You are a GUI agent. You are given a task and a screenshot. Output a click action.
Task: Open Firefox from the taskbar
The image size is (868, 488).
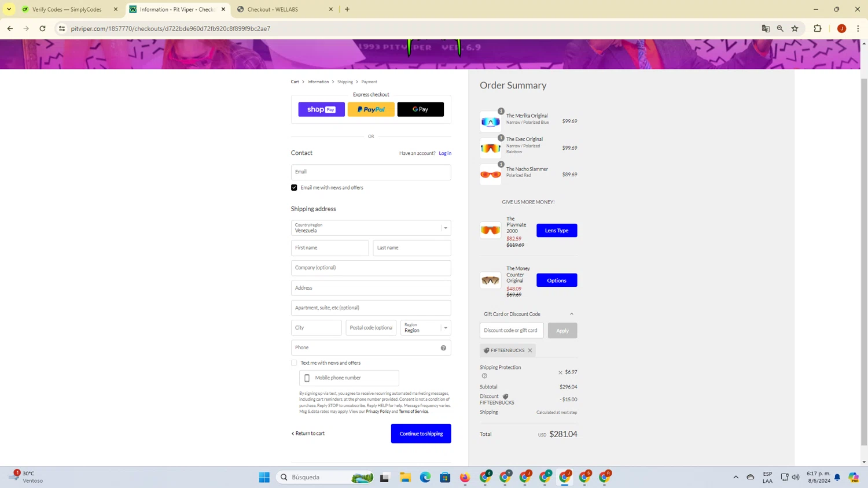coord(465,477)
